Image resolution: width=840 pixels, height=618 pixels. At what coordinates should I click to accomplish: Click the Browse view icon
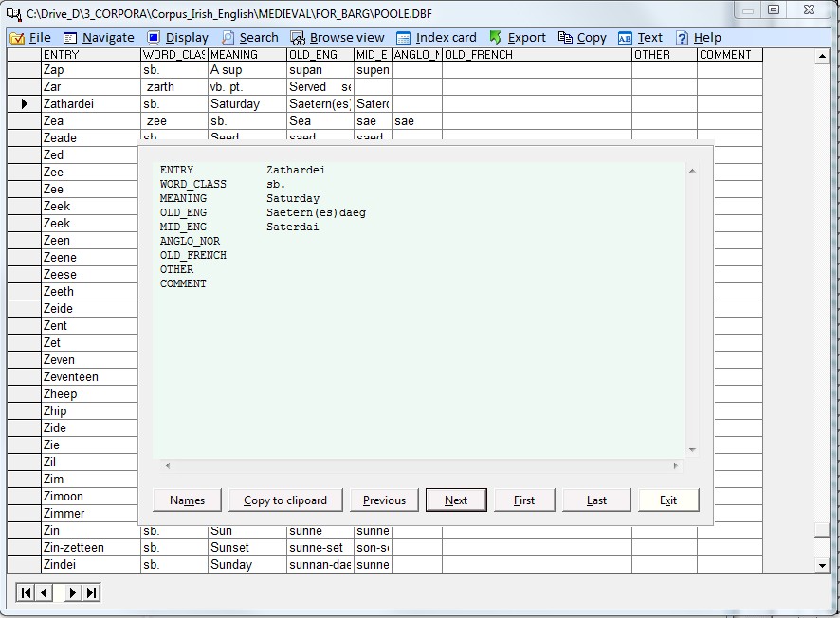coord(298,38)
